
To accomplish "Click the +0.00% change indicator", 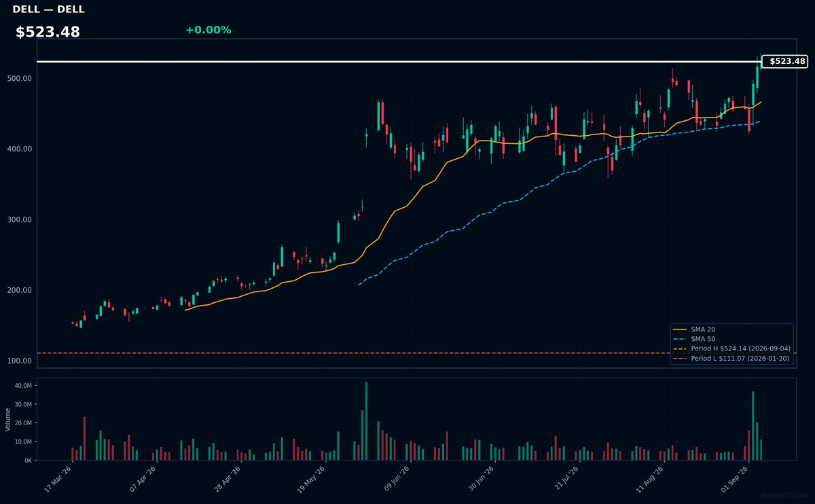I will coord(208,30).
